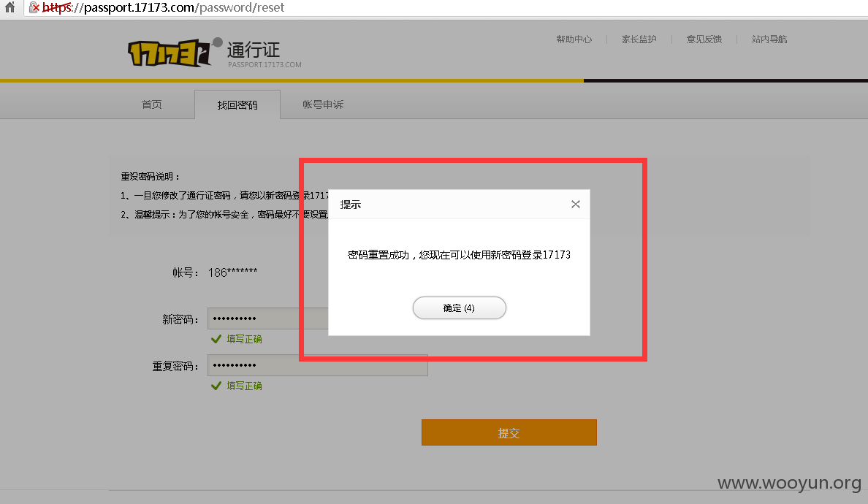This screenshot has width=868, height=504.
Task: Open the 首页 tab
Action: coord(152,104)
